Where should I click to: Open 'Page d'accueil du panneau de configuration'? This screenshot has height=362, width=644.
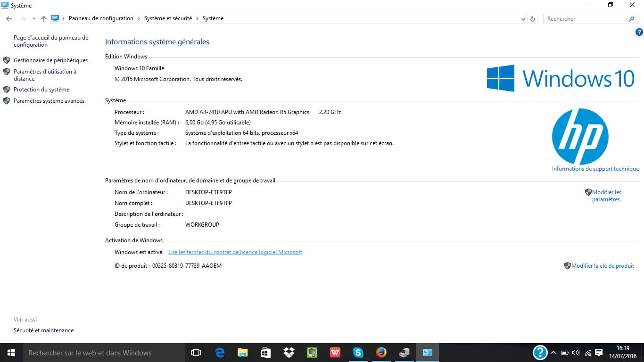click(51, 41)
